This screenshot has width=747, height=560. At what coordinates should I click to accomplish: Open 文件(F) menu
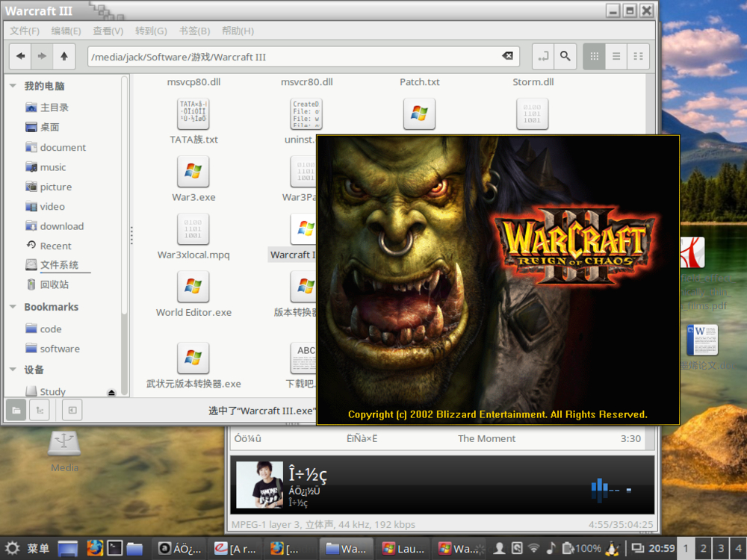[x=25, y=31]
